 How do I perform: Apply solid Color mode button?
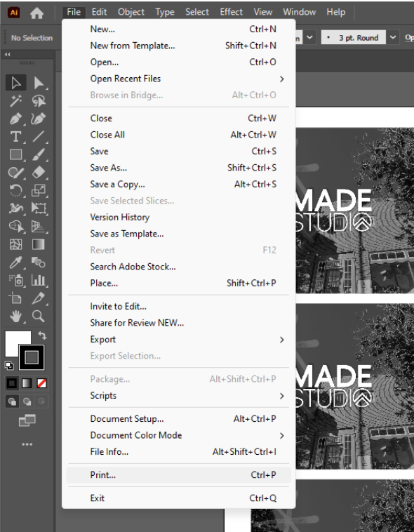12,383
